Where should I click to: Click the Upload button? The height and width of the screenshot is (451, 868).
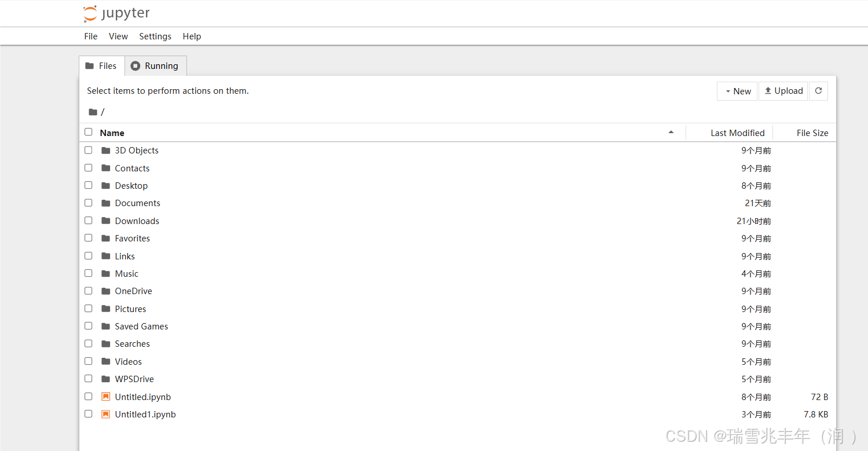pos(783,91)
